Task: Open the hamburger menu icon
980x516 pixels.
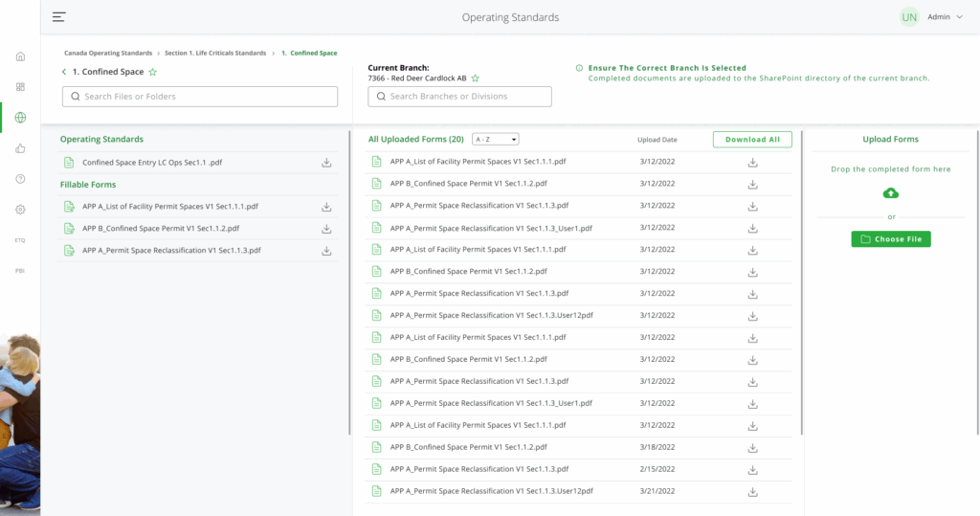Action: point(59,17)
